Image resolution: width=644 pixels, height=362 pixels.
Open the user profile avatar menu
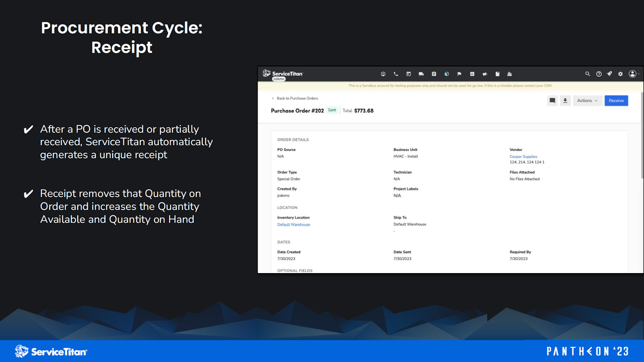coord(633,74)
